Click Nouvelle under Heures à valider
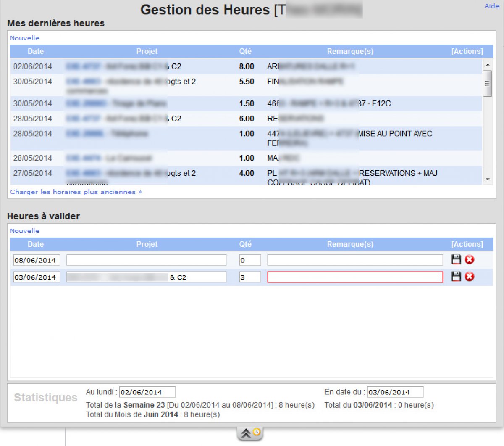This screenshot has height=446, width=504. (x=25, y=231)
